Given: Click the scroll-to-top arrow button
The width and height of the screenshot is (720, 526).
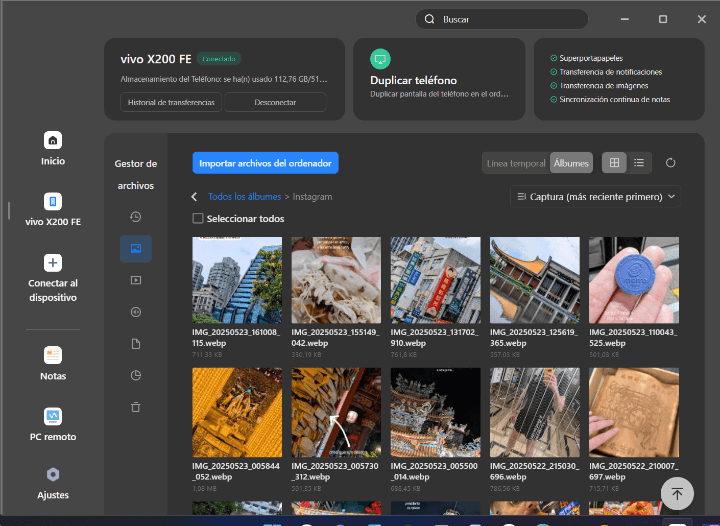Looking at the screenshot, I should click(677, 494).
